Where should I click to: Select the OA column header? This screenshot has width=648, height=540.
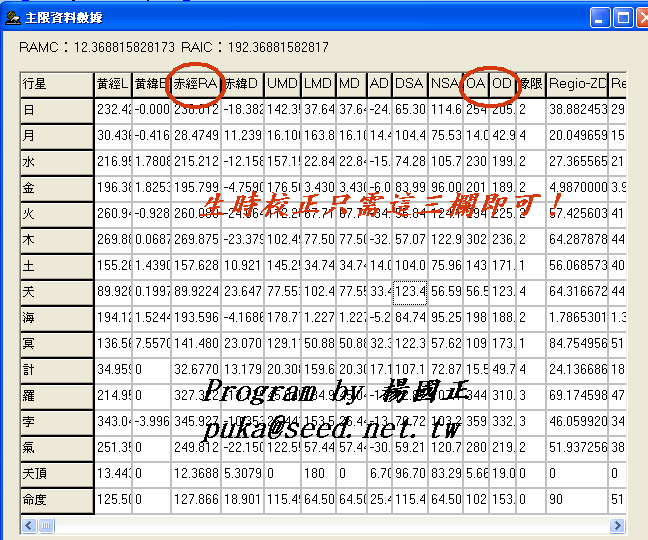point(476,84)
